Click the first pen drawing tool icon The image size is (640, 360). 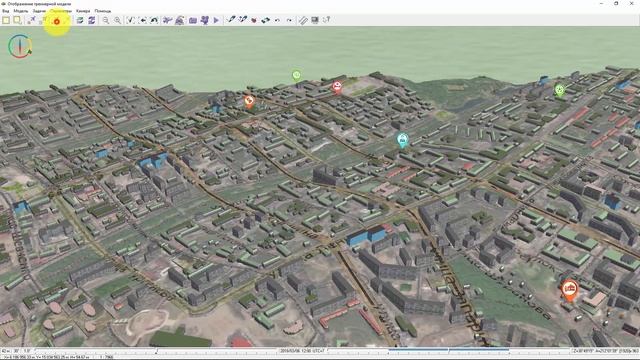231,19
